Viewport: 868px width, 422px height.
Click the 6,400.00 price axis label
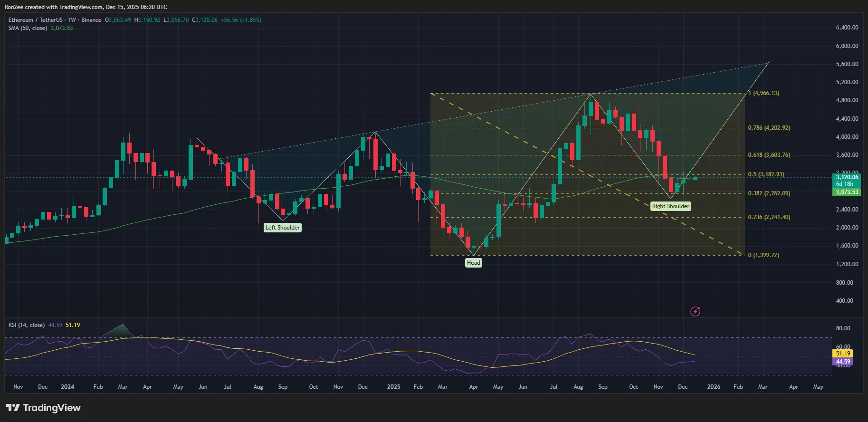[x=847, y=28]
